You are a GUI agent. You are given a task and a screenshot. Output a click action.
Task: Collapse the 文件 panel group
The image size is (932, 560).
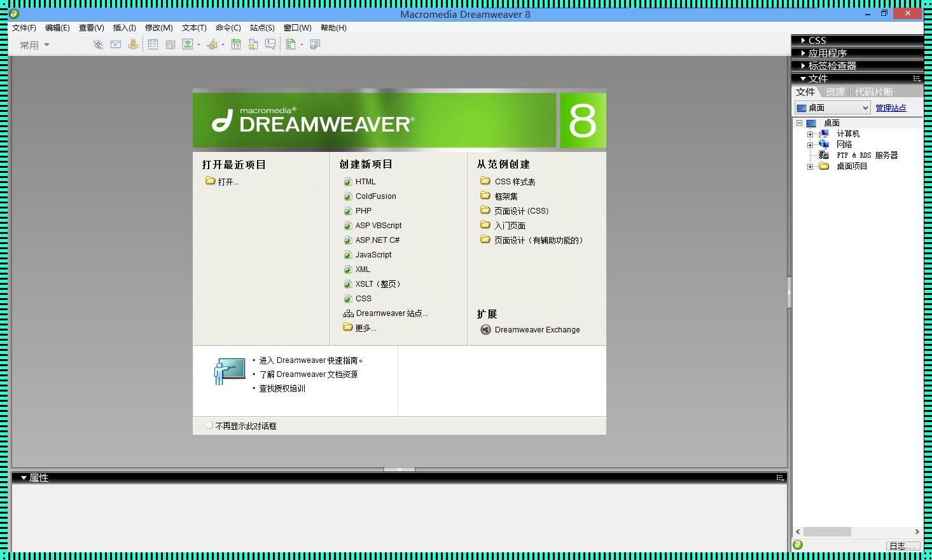[803, 79]
